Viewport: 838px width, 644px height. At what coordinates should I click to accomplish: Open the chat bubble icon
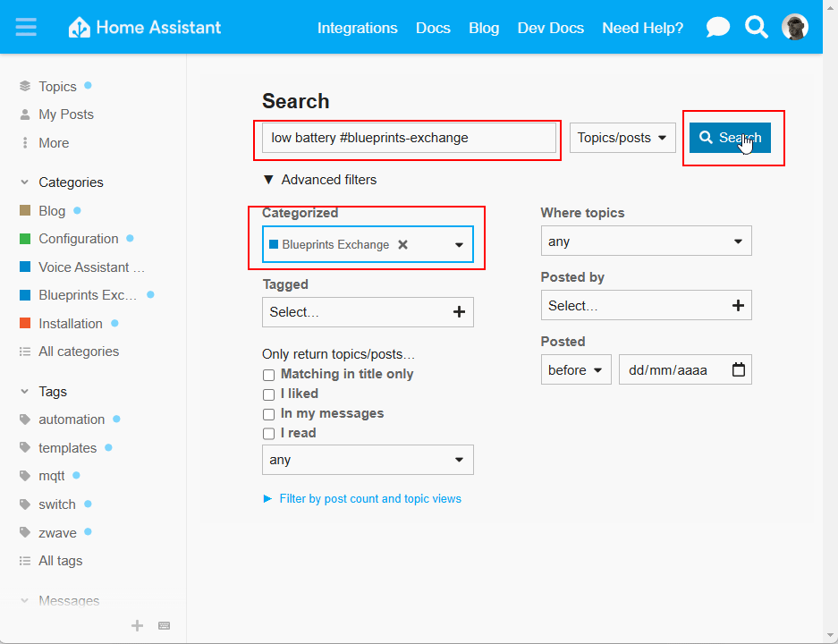click(x=717, y=28)
